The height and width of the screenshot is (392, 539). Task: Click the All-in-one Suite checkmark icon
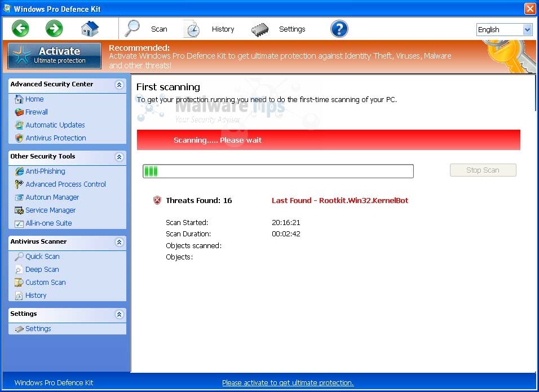pyautogui.click(x=19, y=223)
